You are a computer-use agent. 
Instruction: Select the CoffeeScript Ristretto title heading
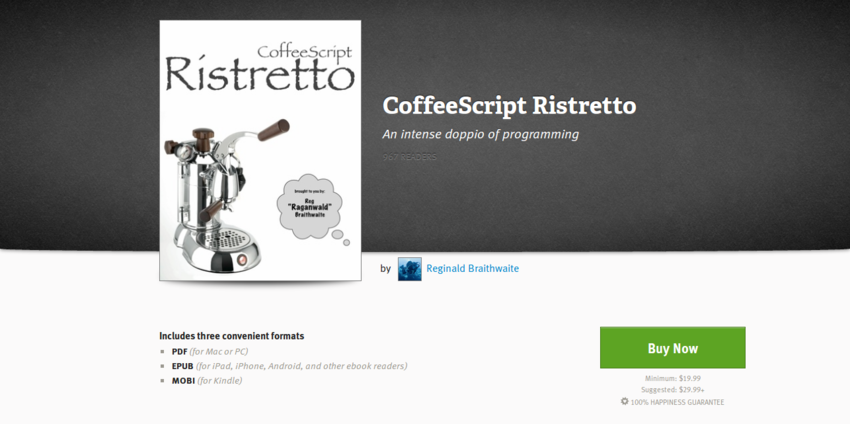[509, 106]
